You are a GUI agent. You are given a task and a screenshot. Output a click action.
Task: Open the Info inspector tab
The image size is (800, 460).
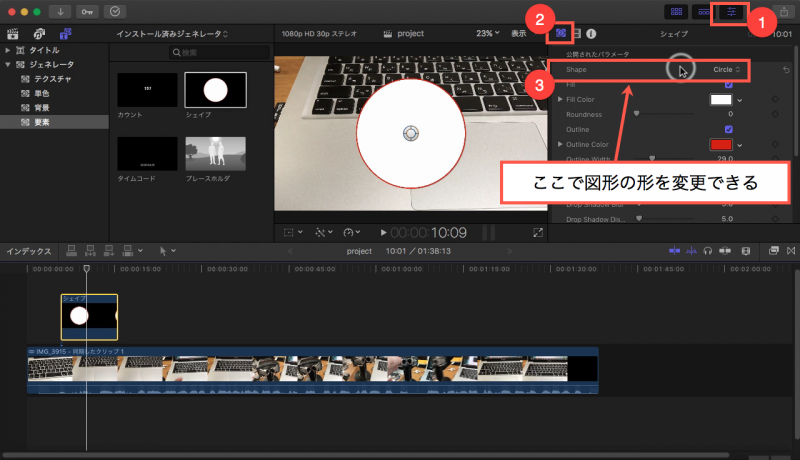591,34
